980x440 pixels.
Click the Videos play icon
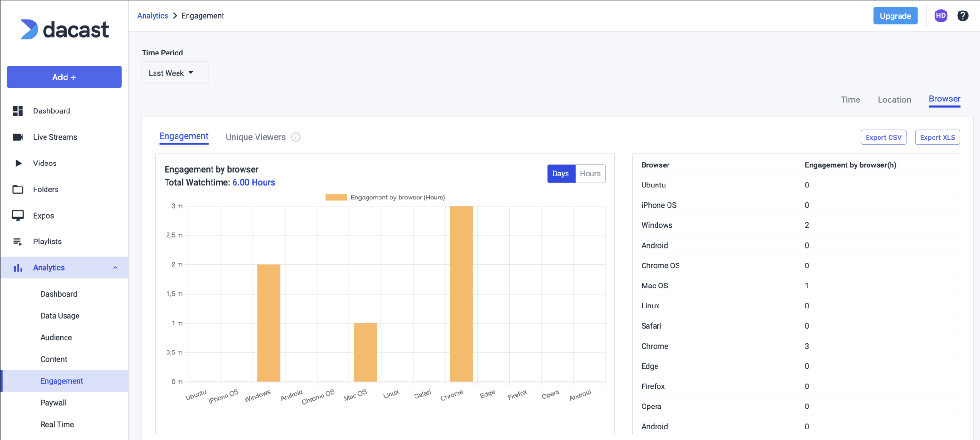(18, 163)
